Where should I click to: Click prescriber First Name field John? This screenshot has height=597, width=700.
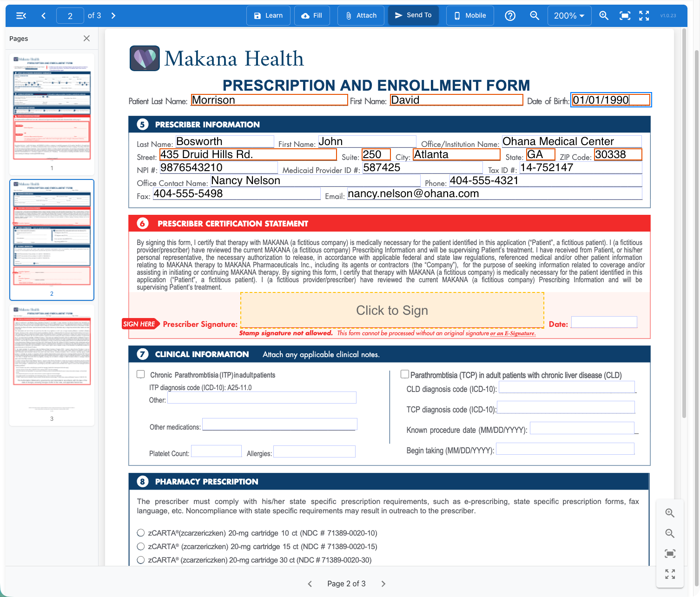click(x=367, y=141)
